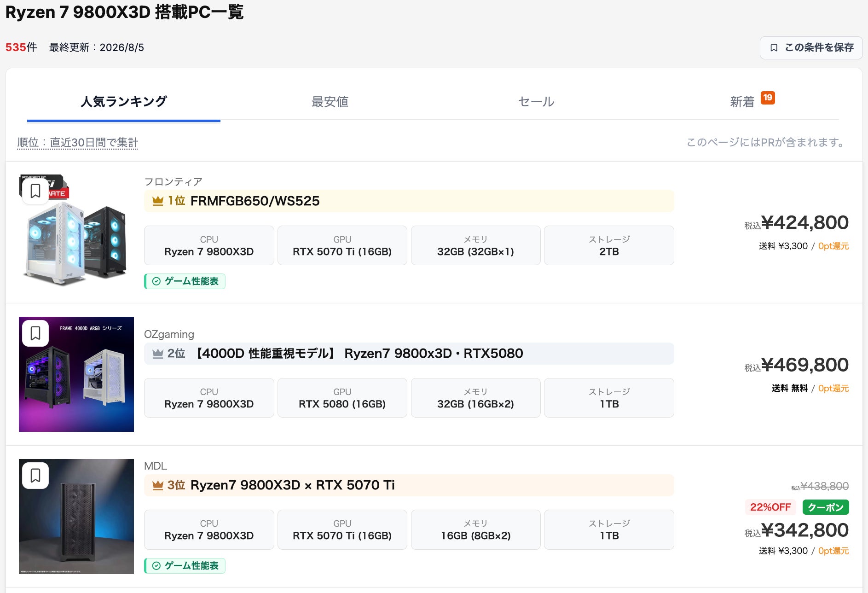Click the green クーポン badge on the MDL listing

click(826, 507)
